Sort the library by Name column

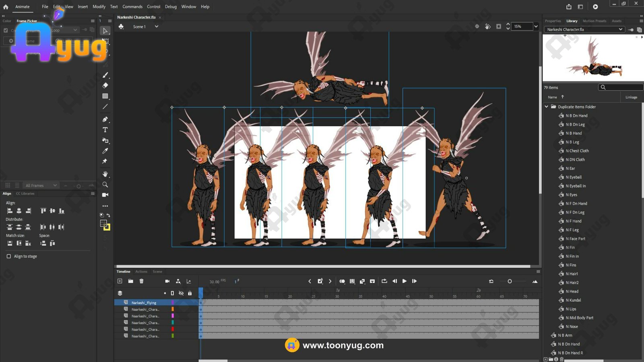point(552,97)
